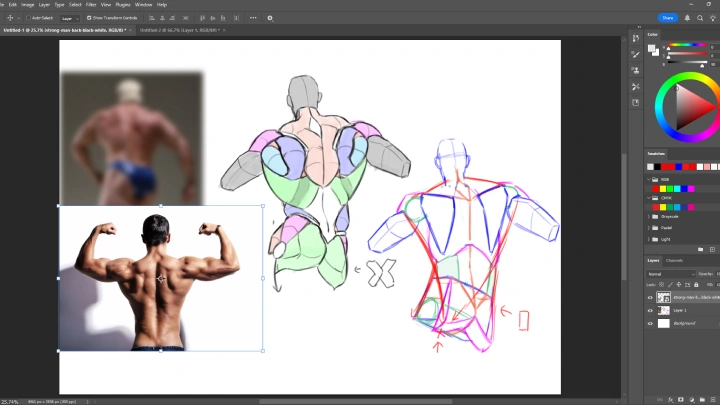This screenshot has height=405, width=720.
Task: Click the foreground color swatch
Action: 652,48
